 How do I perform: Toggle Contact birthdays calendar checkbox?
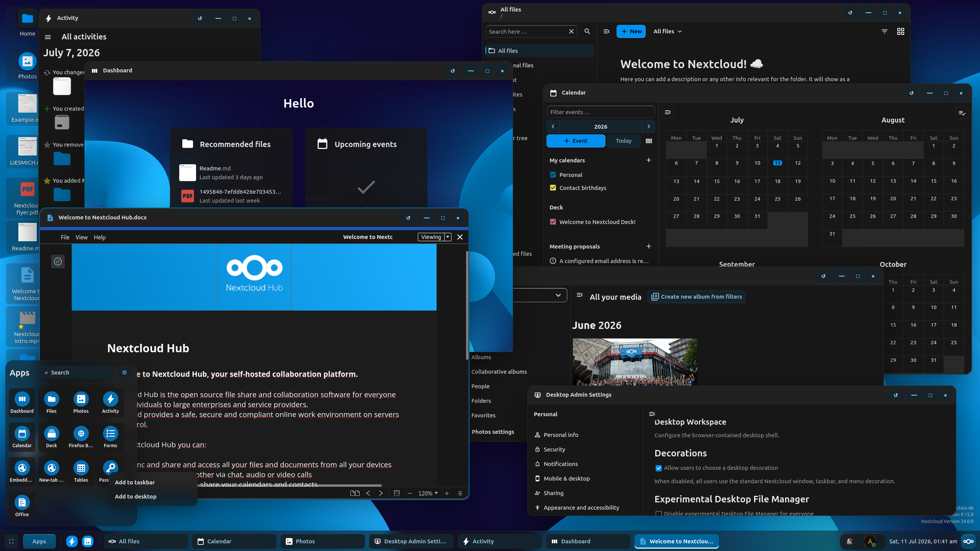(x=553, y=188)
